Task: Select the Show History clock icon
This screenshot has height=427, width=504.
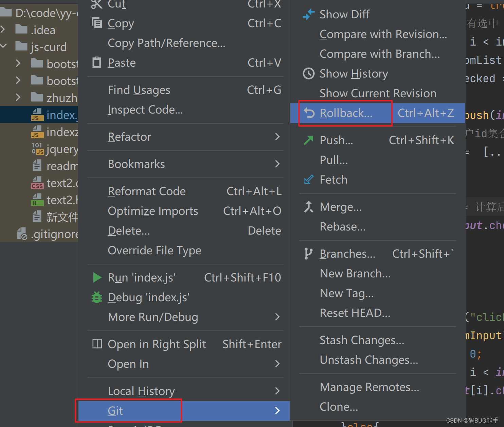Action: coord(308,73)
